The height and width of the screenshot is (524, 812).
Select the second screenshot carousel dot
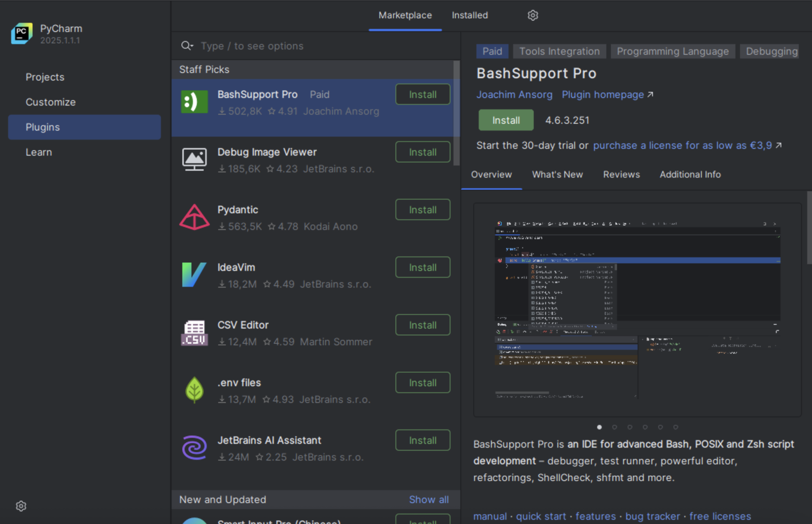tap(615, 427)
